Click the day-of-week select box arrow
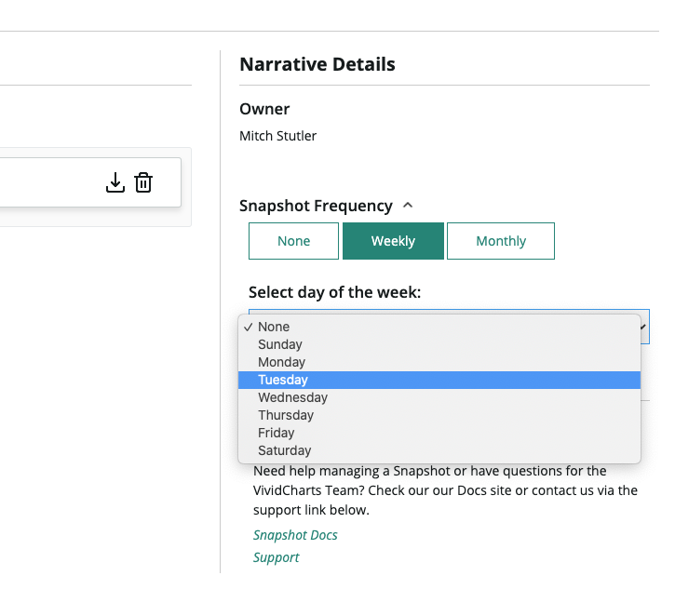Viewport: 675px width, 616px height. (643, 327)
